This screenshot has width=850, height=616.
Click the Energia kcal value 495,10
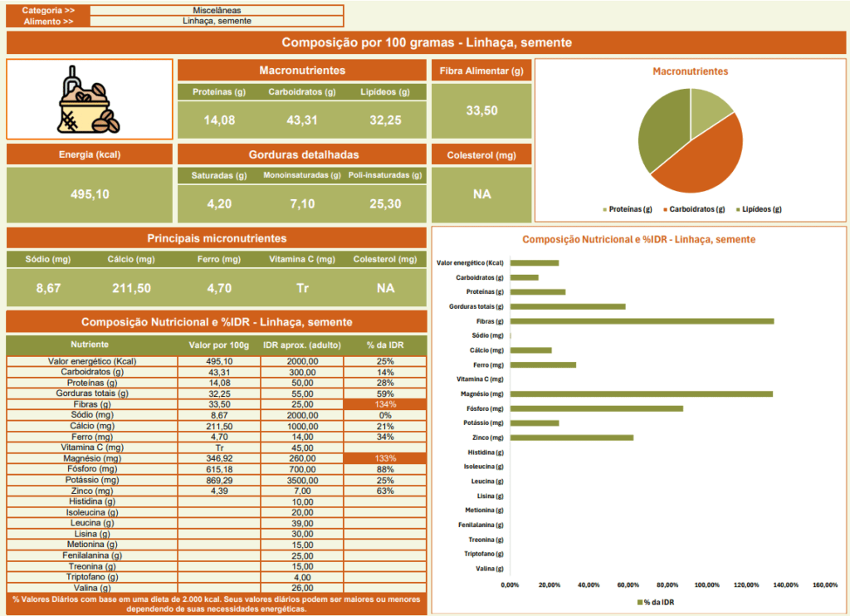[x=89, y=194]
